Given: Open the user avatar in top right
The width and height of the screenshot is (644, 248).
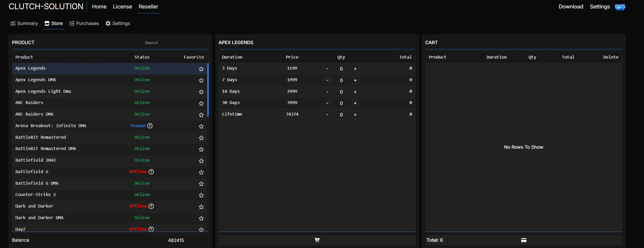Looking at the screenshot, I should click(620, 7).
